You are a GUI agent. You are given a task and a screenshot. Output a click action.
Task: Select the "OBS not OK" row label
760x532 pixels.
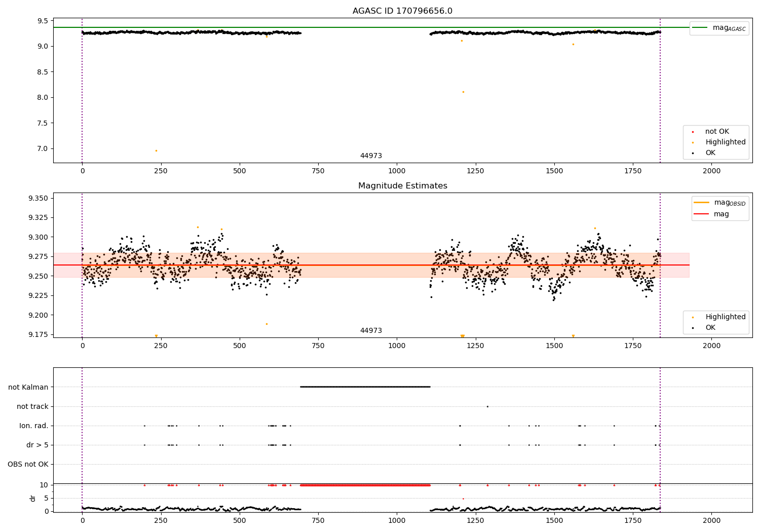tap(28, 465)
